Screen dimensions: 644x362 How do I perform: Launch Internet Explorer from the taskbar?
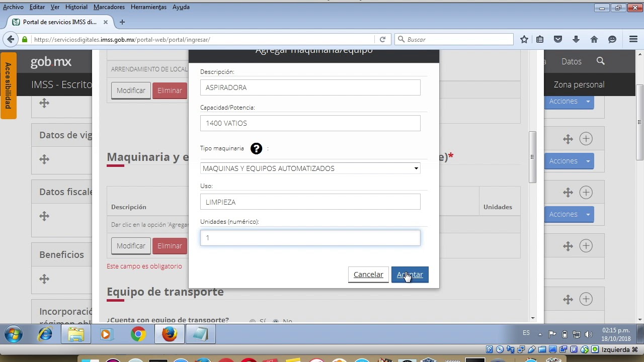coord(45,334)
